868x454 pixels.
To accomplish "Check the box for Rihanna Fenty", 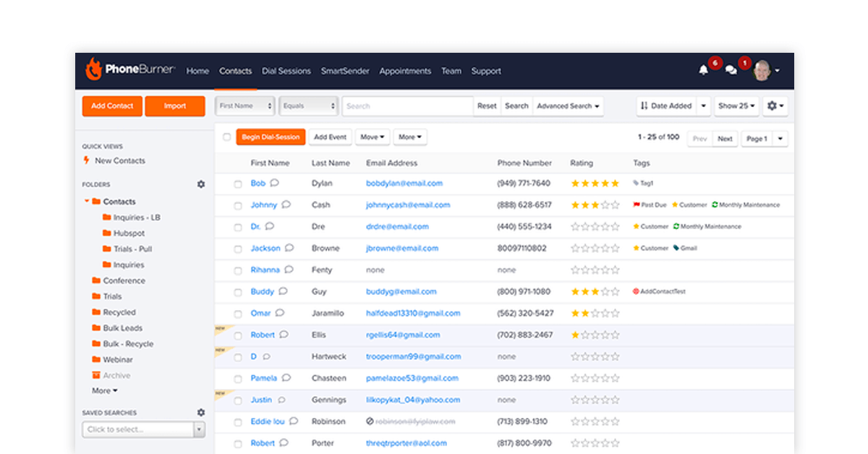I will (x=237, y=270).
